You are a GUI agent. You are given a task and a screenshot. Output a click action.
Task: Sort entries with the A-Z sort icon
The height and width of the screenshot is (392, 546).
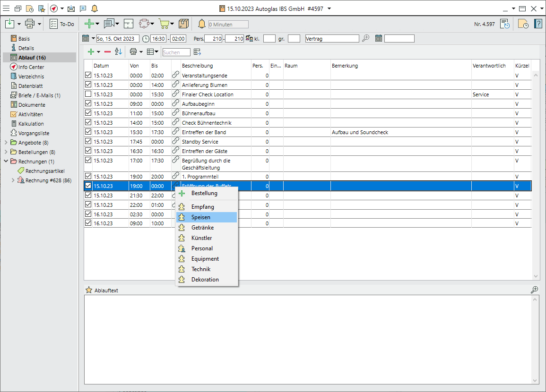click(x=118, y=51)
